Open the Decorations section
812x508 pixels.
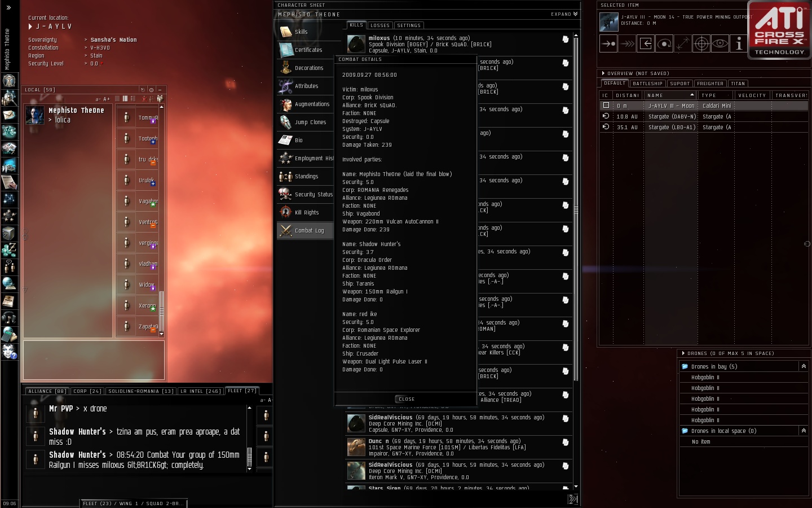pyautogui.click(x=305, y=68)
